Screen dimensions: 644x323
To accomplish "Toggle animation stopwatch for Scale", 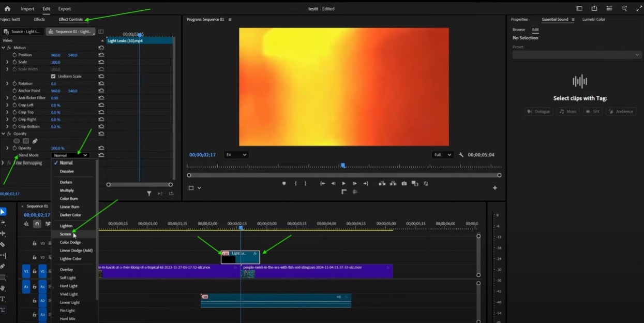I will (14, 62).
